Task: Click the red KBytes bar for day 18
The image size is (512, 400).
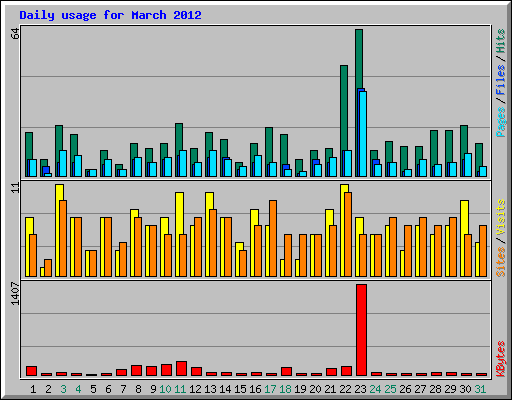Action: tap(286, 372)
